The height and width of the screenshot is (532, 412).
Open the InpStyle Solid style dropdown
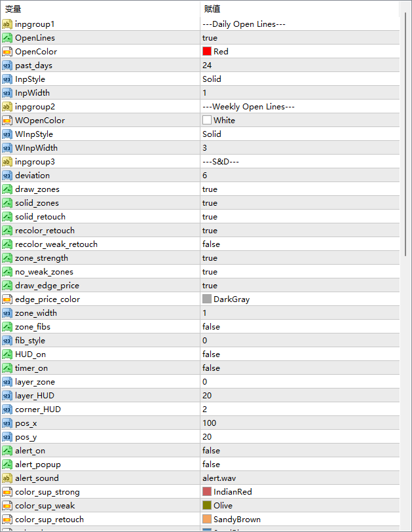click(300, 79)
